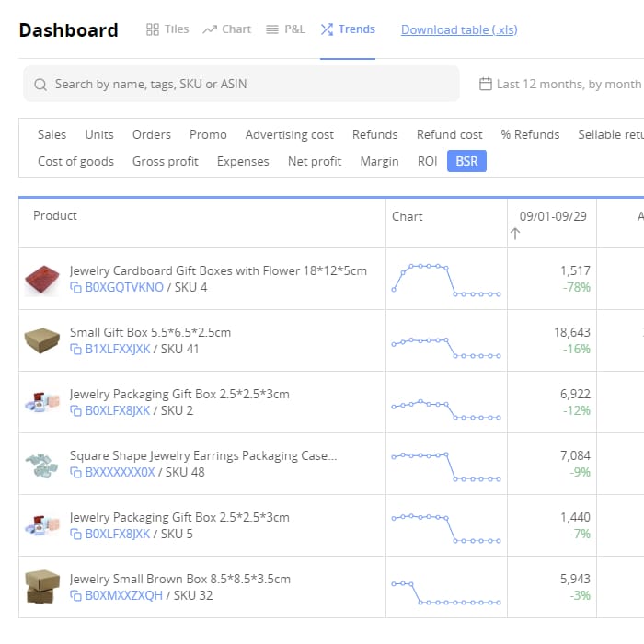Click the Gross profit metric button

166,161
